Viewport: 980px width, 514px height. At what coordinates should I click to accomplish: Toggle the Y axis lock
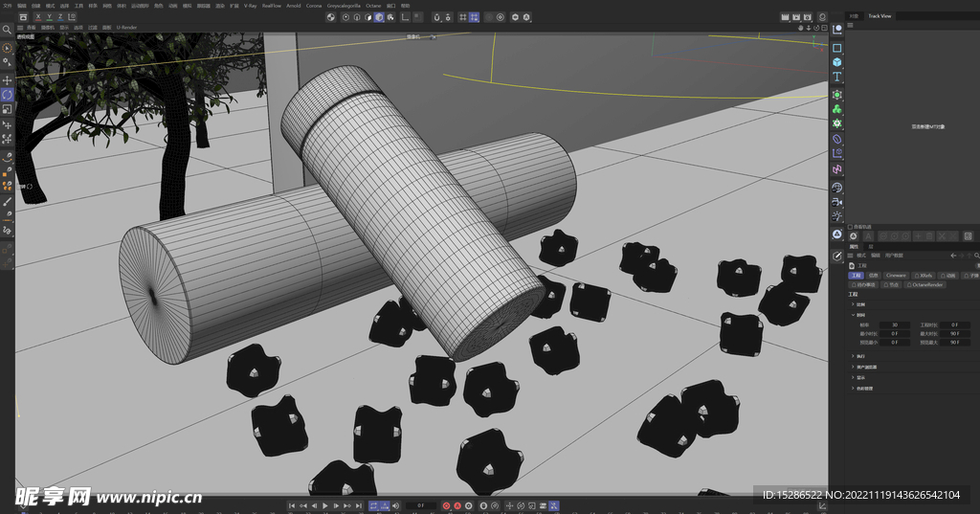(50, 17)
